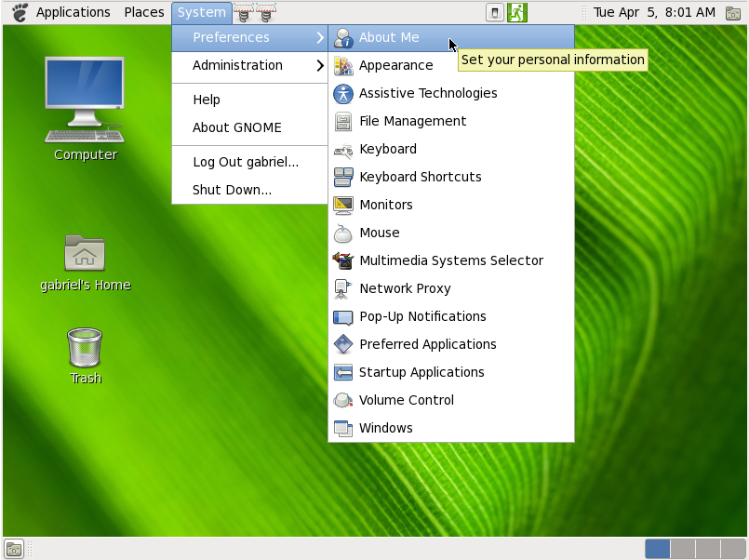Viewport: 749px width, 560px height.
Task: Open Monitors via its display icon
Action: point(343,206)
